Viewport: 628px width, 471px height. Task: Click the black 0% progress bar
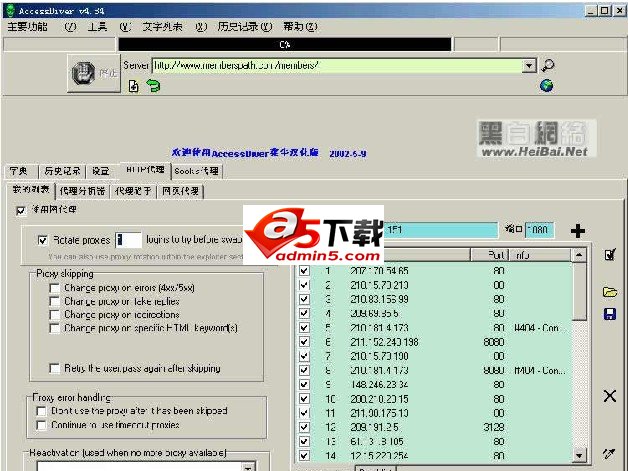285,44
